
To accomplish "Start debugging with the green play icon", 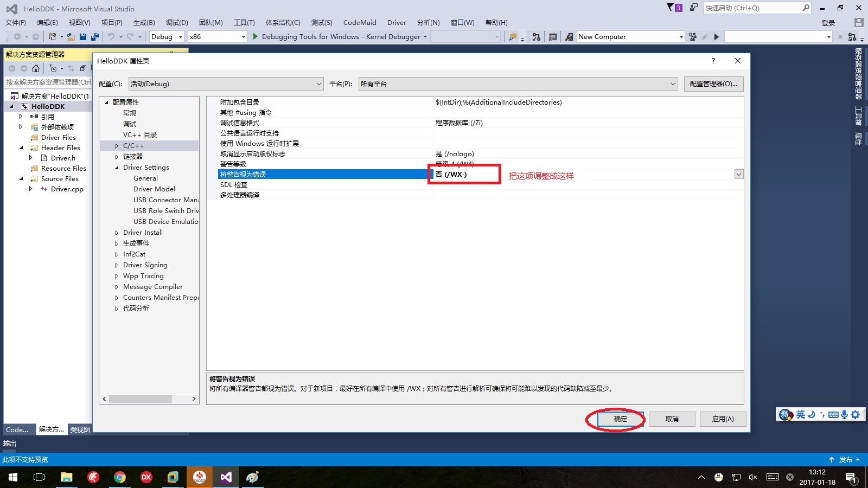I will pyautogui.click(x=256, y=37).
